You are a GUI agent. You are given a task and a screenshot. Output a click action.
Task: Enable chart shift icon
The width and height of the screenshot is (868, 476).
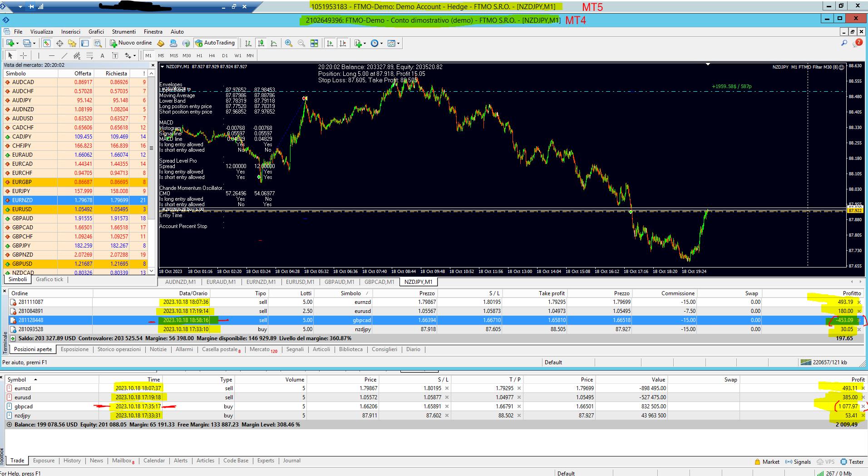tap(343, 43)
